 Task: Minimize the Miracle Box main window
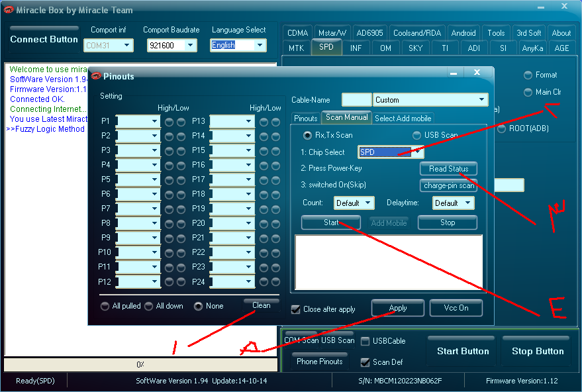pos(541,7)
